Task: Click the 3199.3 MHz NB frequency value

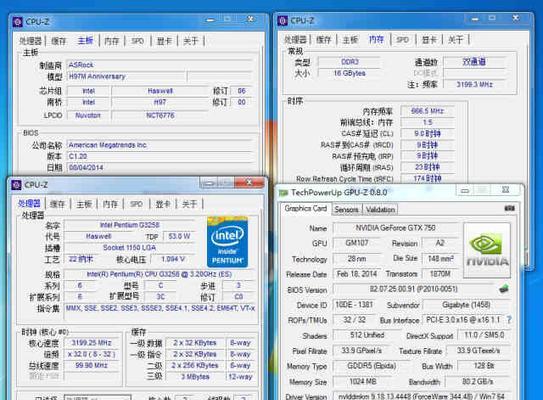Action: coord(474,84)
